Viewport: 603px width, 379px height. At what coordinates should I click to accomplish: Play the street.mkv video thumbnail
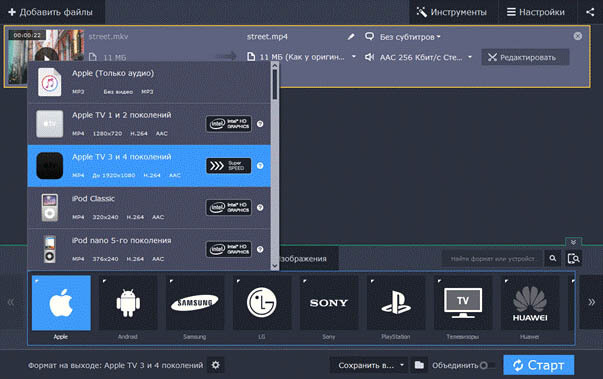[46, 58]
